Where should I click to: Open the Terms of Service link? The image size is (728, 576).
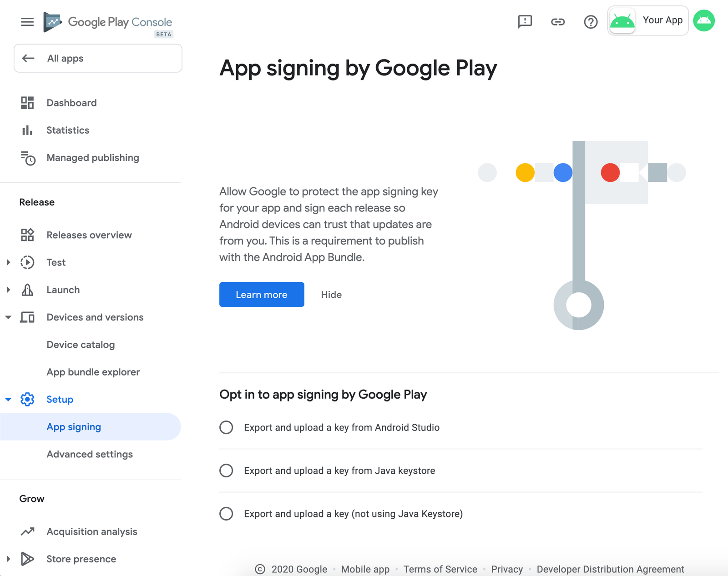440,569
